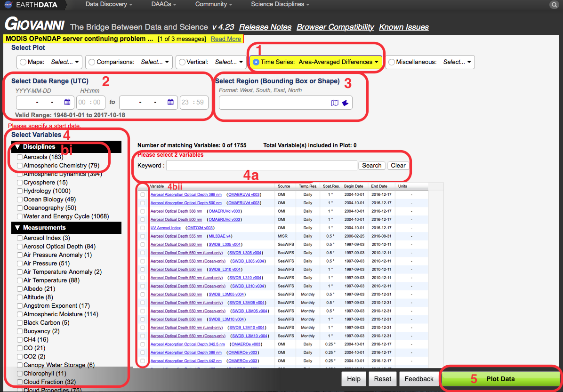Click the NASA logo icon

tap(8, 5)
